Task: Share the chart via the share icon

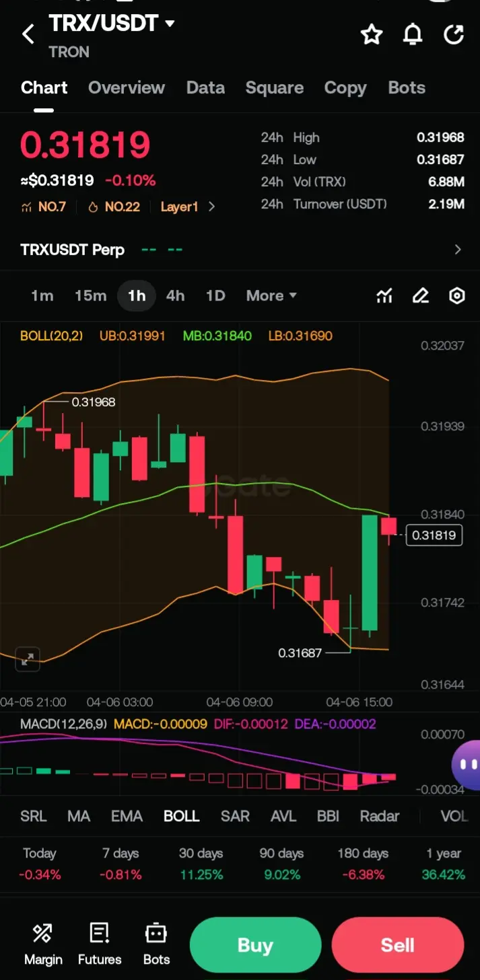Action: click(x=454, y=34)
